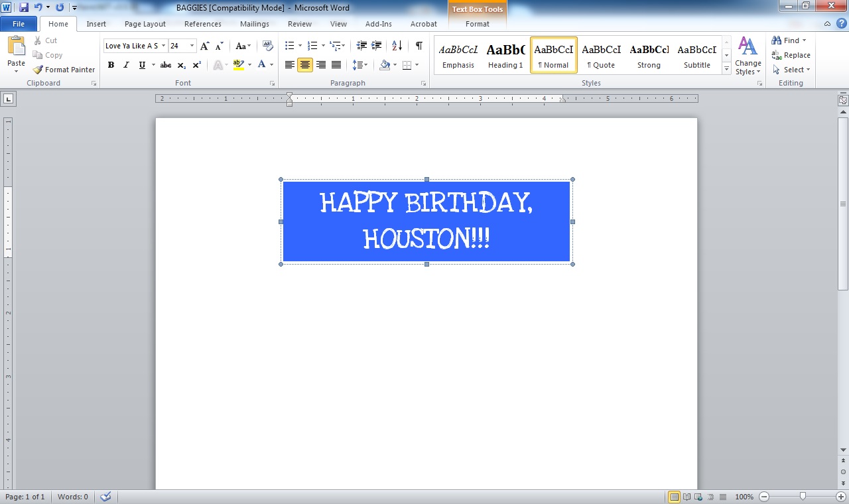Click the Clear Formatting icon
Screen dimensions: 849x504
point(268,46)
